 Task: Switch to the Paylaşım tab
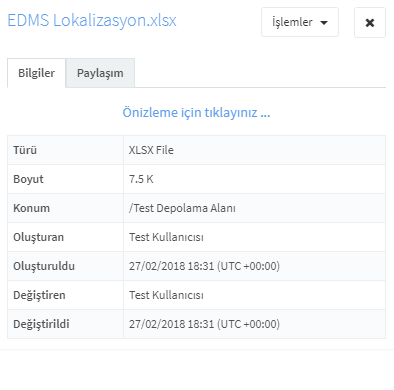(100, 73)
